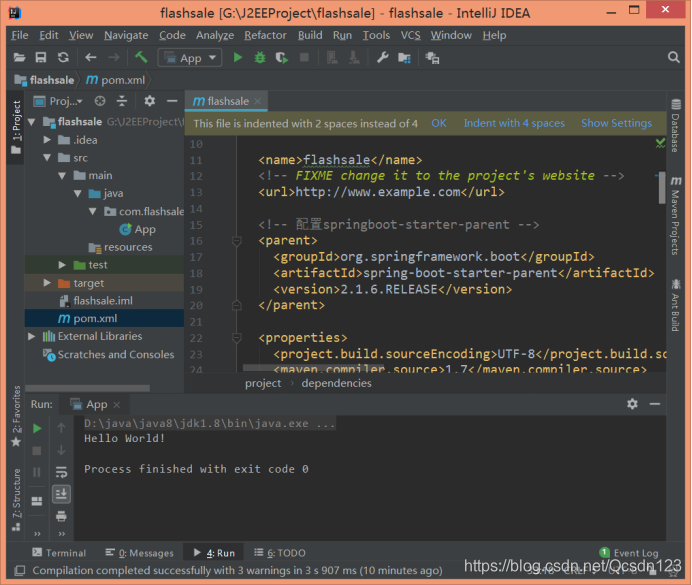The width and height of the screenshot is (692, 585).
Task: Hide the Project tool window
Action: tap(172, 101)
